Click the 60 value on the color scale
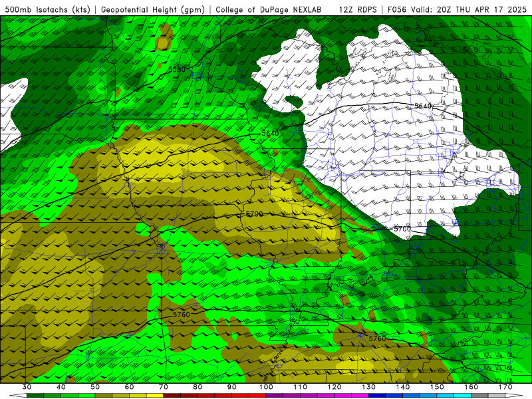Viewport: 532px width, 399px height. (x=129, y=387)
